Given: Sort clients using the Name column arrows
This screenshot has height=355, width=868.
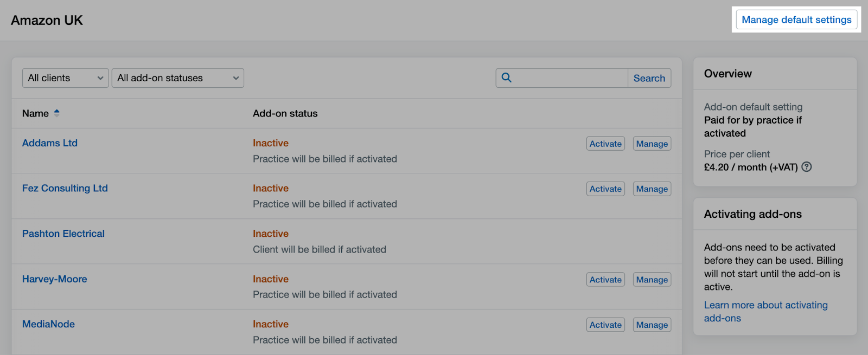Looking at the screenshot, I should [56, 113].
